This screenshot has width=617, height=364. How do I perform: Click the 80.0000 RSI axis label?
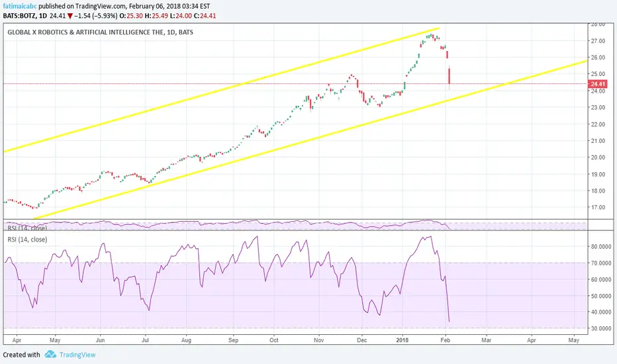600,247
